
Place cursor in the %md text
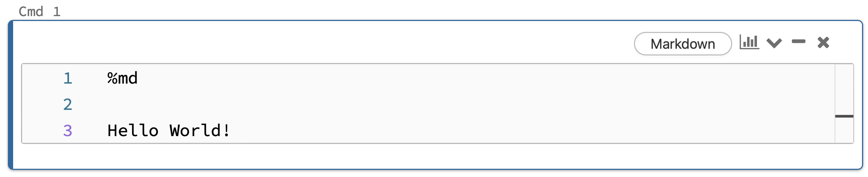coord(122,78)
